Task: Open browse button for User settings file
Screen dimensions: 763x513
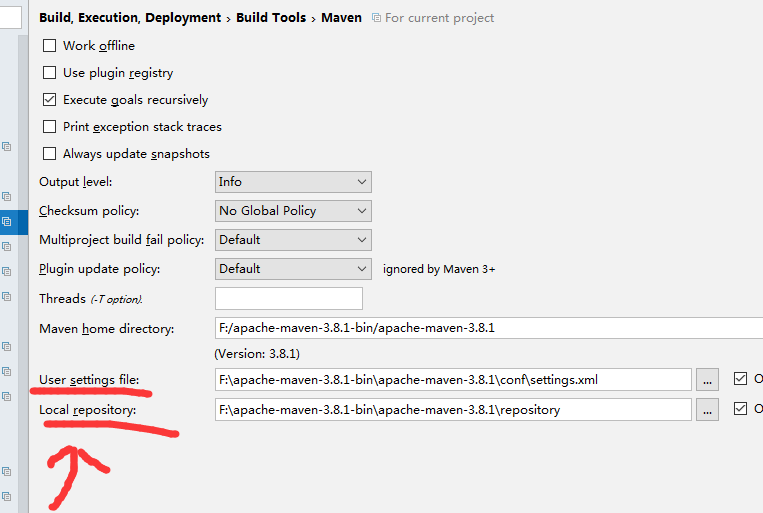Action: point(707,379)
